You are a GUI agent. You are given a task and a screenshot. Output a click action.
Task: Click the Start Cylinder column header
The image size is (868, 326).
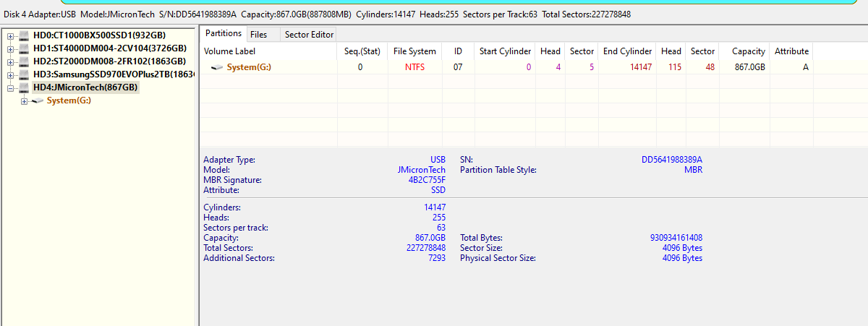(505, 51)
